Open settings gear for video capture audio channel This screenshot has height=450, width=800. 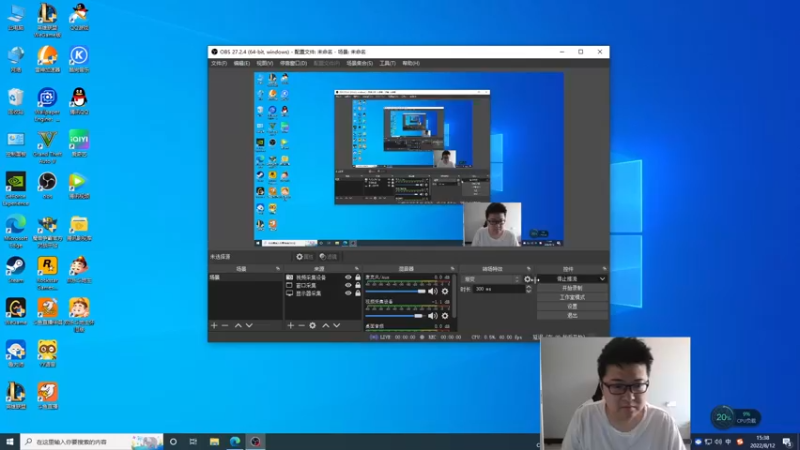point(445,316)
